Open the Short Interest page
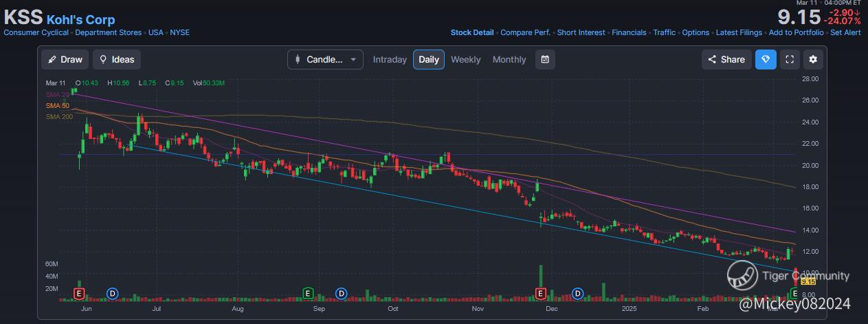868x324 pixels. coord(581,32)
